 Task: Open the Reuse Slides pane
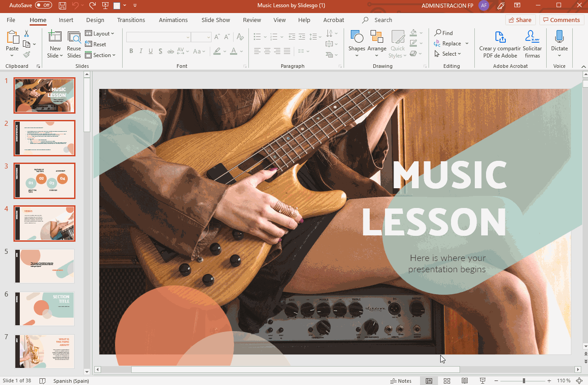click(74, 45)
